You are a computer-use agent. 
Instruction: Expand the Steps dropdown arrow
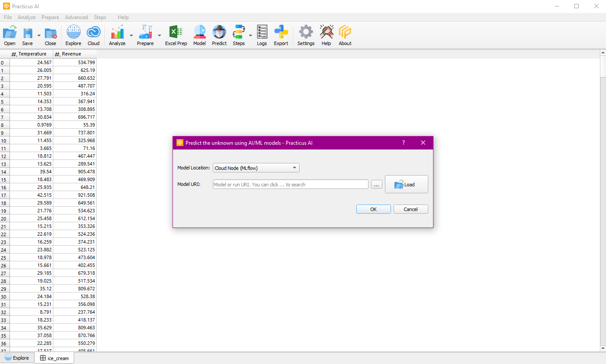251,36
